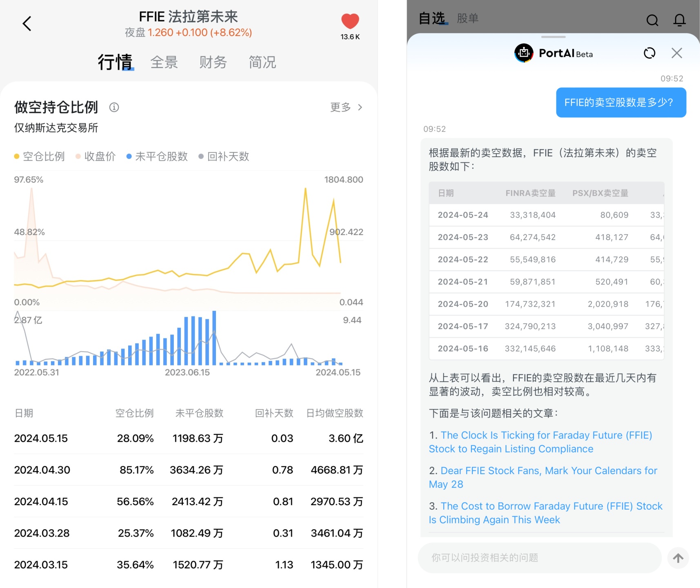Click the investment question input field

tap(539, 558)
